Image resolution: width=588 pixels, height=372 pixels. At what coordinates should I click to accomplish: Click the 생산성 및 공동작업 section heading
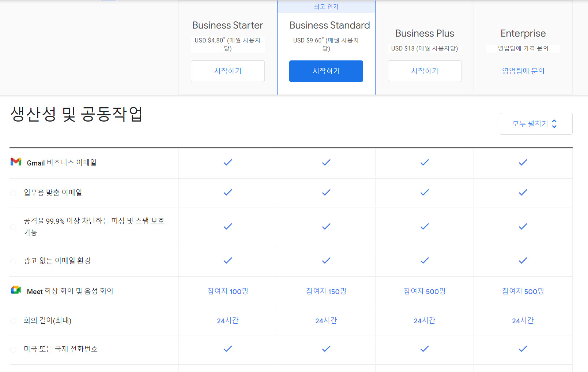tap(76, 114)
